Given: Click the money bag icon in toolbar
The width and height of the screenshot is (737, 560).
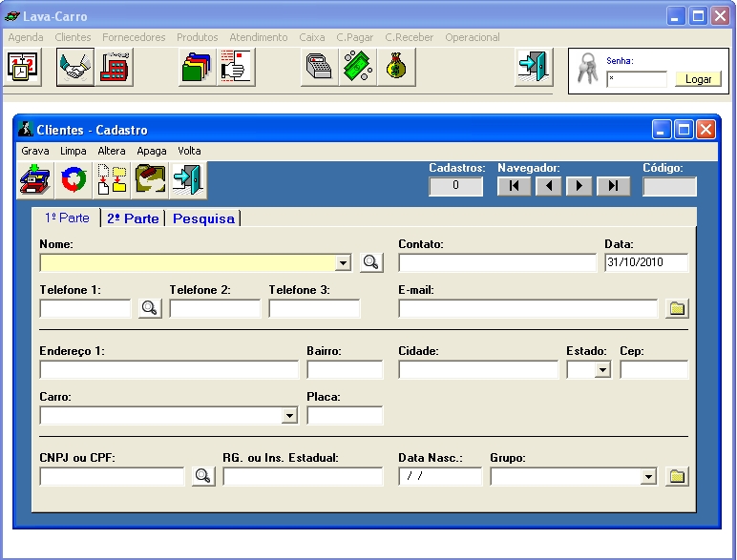Looking at the screenshot, I should point(395,68).
